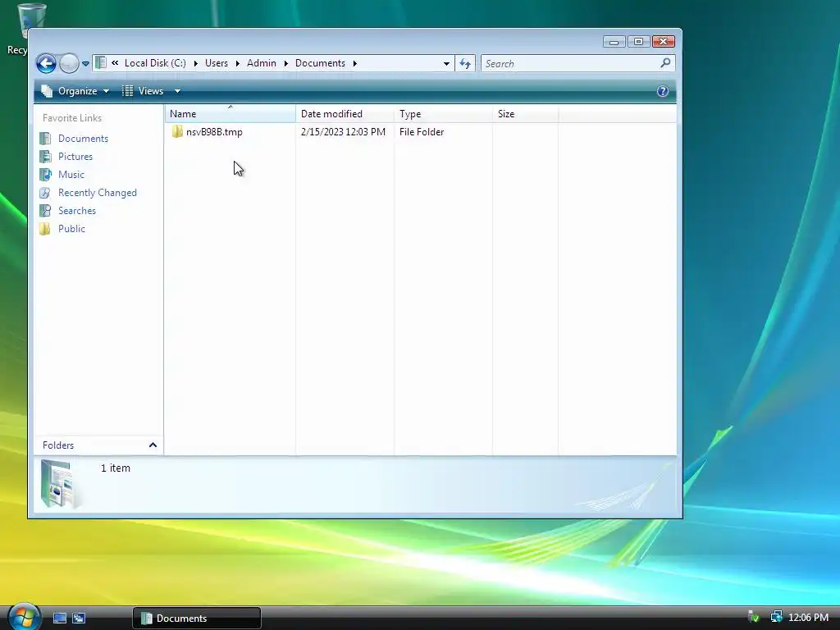Click Switch between windows icon
The width and height of the screenshot is (840, 630).
(79, 619)
